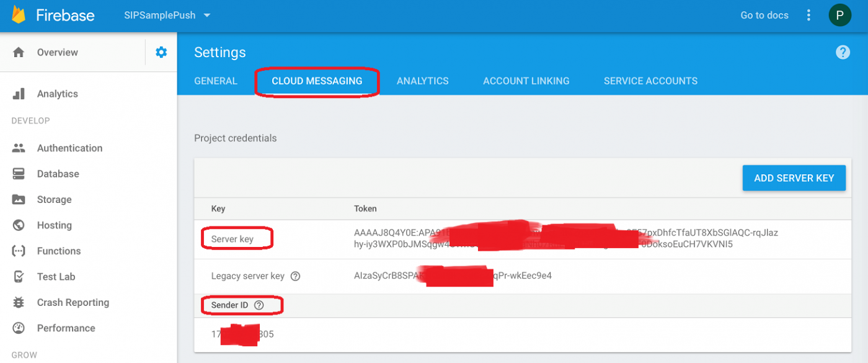Click the Firebase flame logo

click(19, 15)
